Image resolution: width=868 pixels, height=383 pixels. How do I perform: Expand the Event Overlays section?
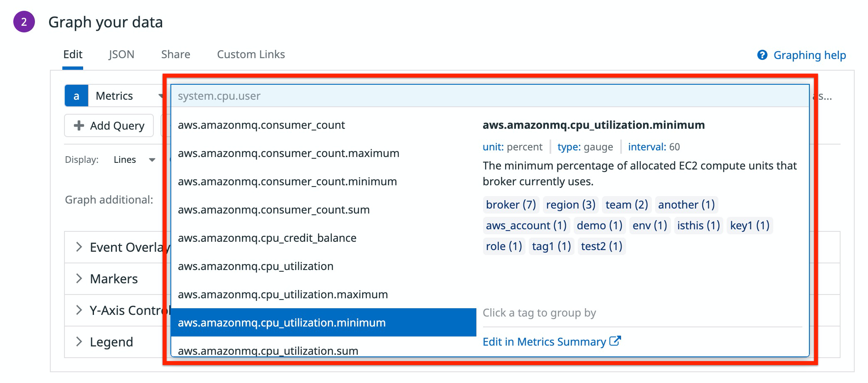117,247
